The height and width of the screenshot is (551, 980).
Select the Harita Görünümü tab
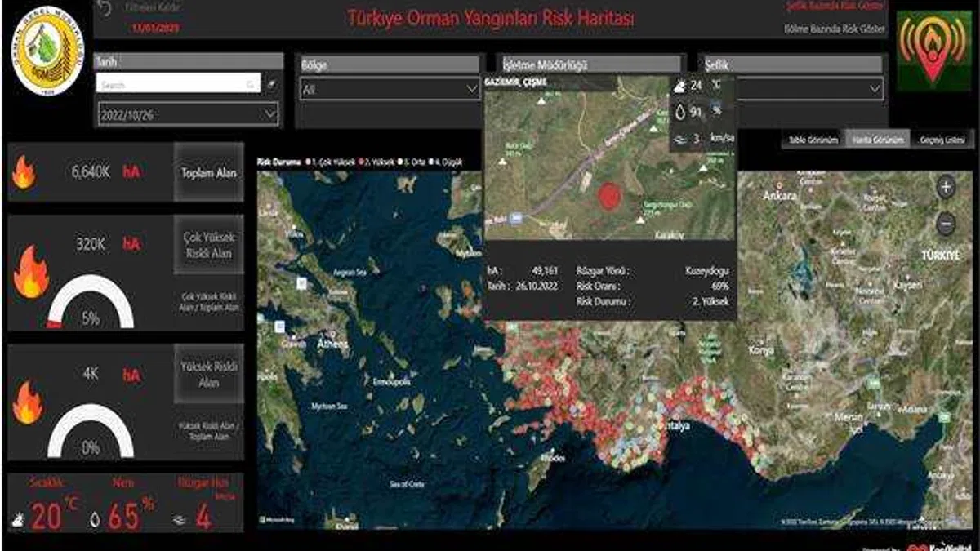[877, 140]
